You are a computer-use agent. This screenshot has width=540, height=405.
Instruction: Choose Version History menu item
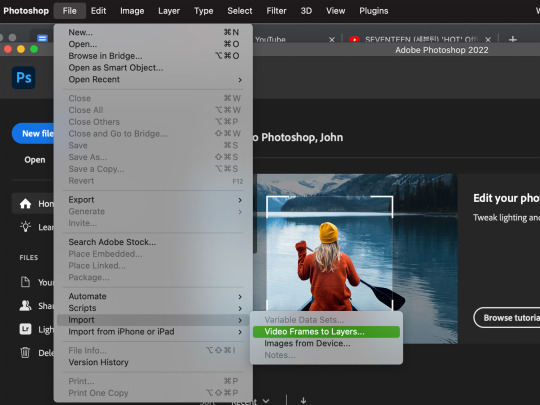(153, 362)
